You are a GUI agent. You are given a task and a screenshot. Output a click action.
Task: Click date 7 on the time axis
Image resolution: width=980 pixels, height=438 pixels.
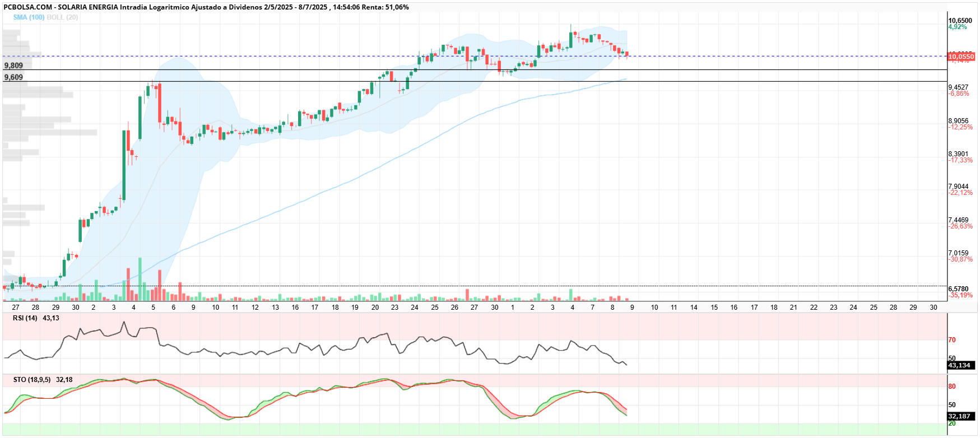592,307
